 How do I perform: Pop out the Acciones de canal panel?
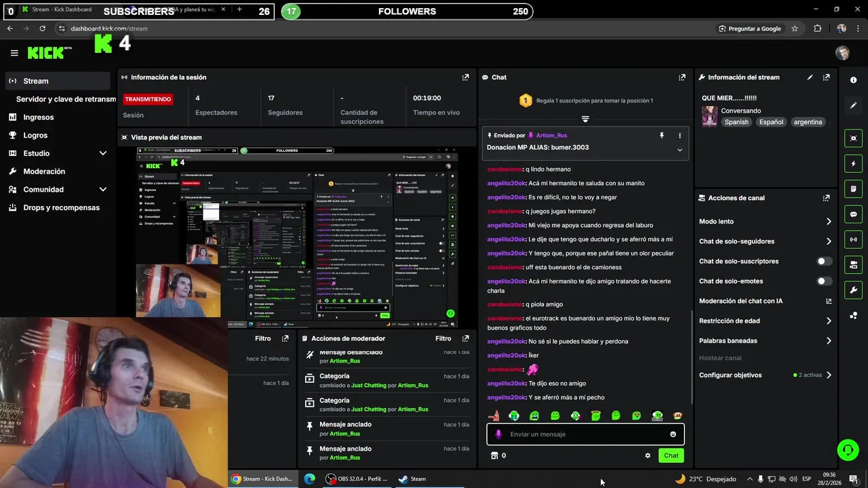point(826,198)
